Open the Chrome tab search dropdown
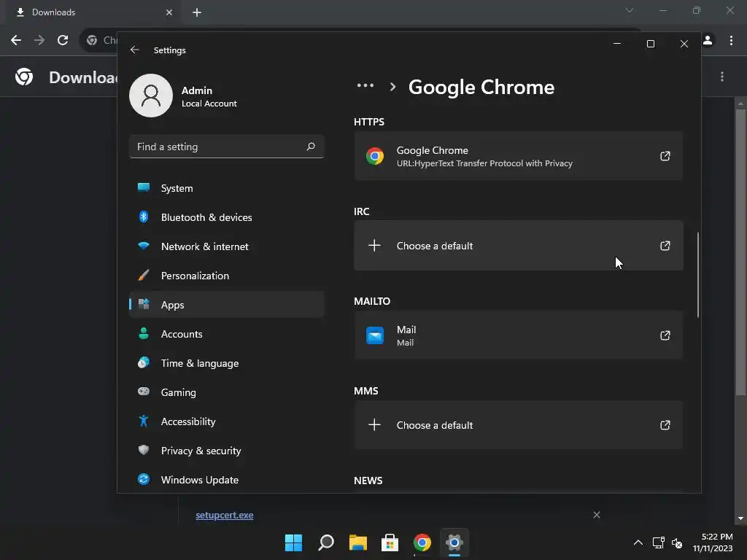The width and height of the screenshot is (747, 560). pyautogui.click(x=630, y=10)
